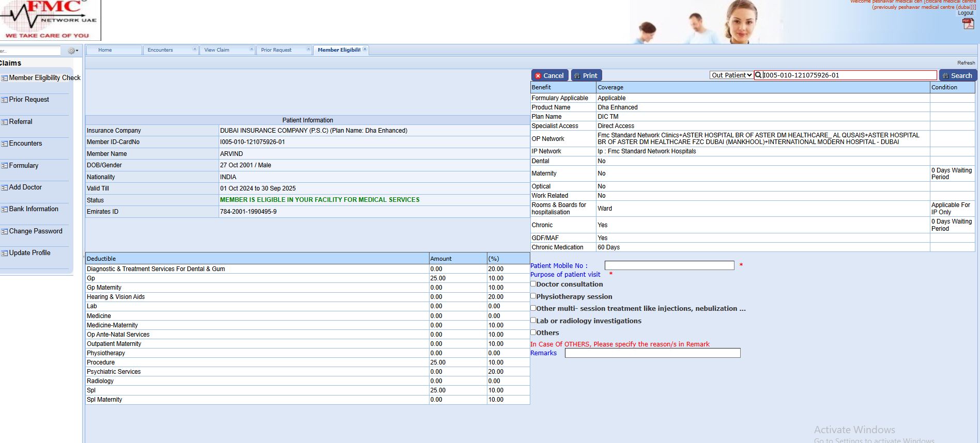Image resolution: width=980 pixels, height=443 pixels.
Task: Close the View Claim tab with x icon
Action: point(251,50)
